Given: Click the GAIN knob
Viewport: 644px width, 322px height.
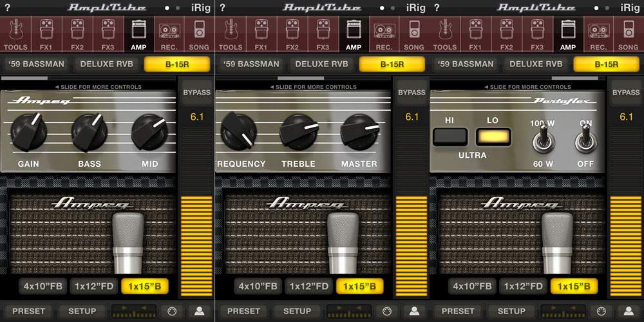Looking at the screenshot, I should coord(28,132).
